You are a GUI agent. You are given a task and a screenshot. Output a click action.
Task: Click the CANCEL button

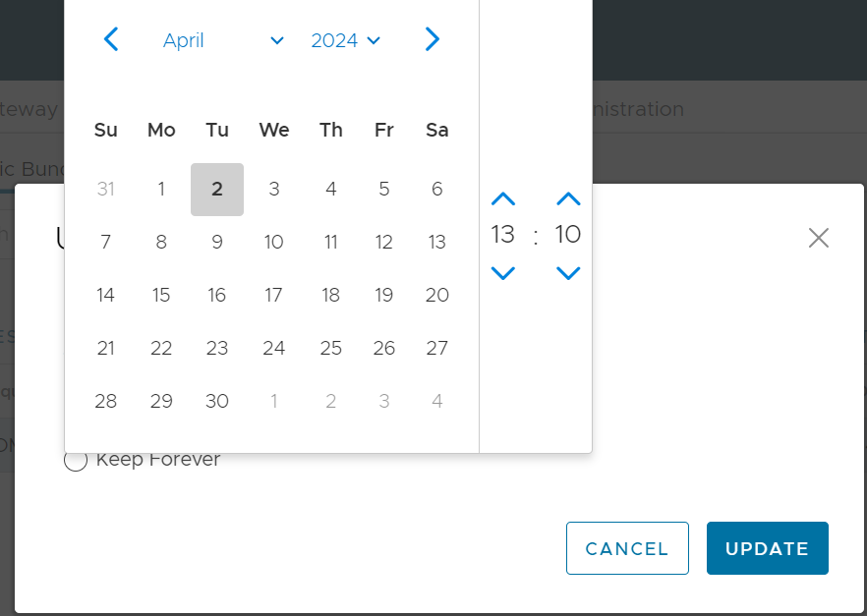tap(627, 548)
